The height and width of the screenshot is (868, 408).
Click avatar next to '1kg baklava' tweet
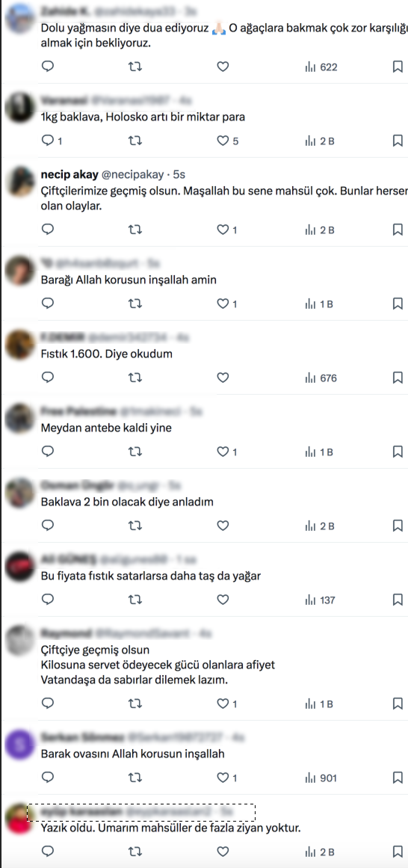[19, 107]
